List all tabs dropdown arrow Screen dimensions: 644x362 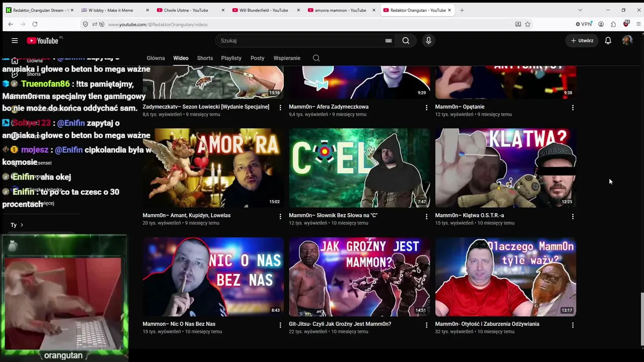580,10
